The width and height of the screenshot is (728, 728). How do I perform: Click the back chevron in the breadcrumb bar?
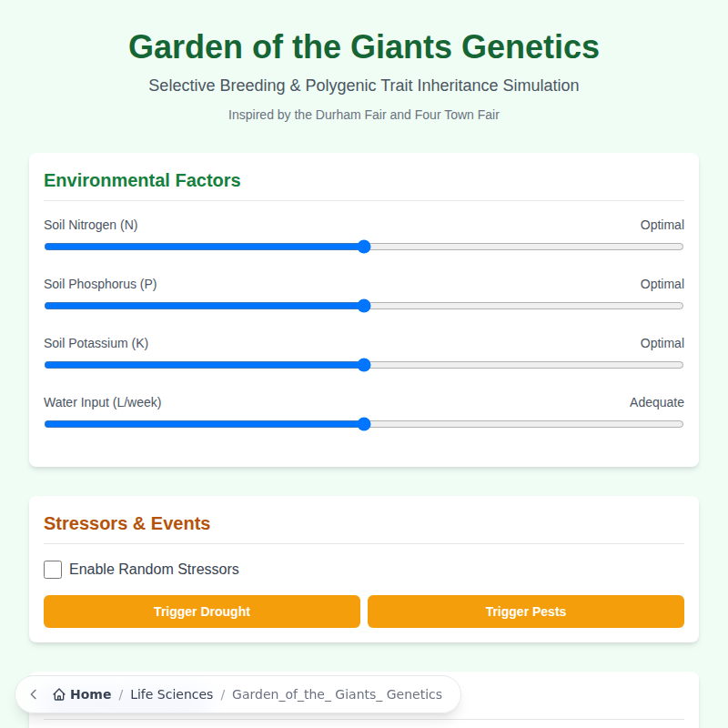pyautogui.click(x=33, y=694)
